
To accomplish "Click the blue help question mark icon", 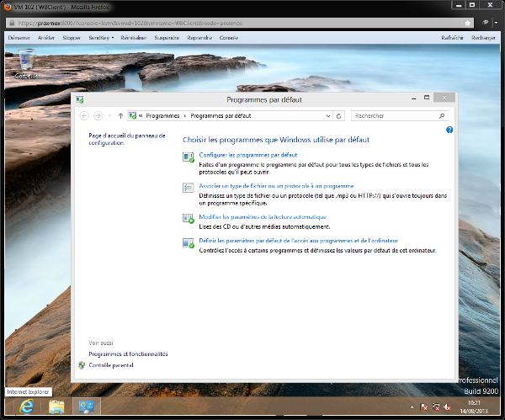I will pyautogui.click(x=449, y=130).
